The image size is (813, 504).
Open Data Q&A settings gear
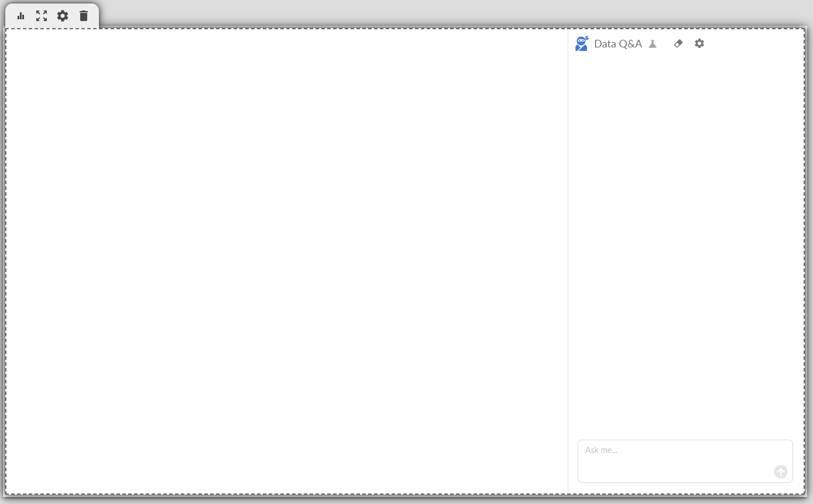point(699,43)
